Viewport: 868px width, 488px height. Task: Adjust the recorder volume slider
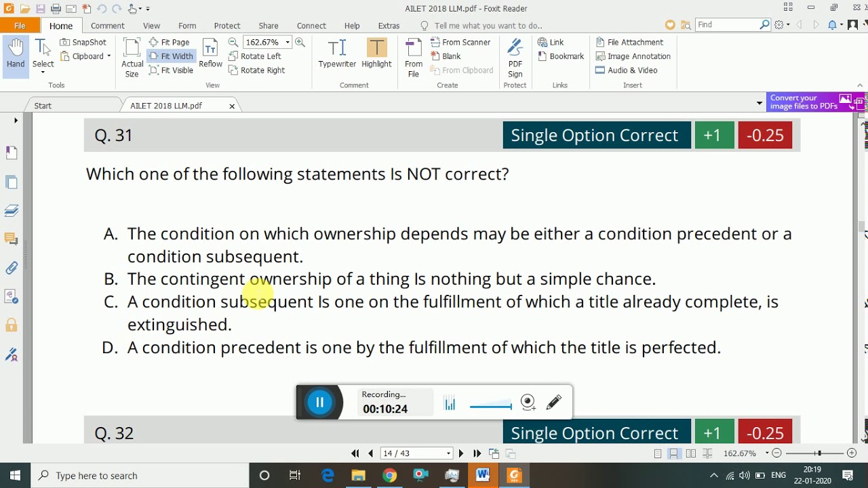pyautogui.click(x=491, y=407)
